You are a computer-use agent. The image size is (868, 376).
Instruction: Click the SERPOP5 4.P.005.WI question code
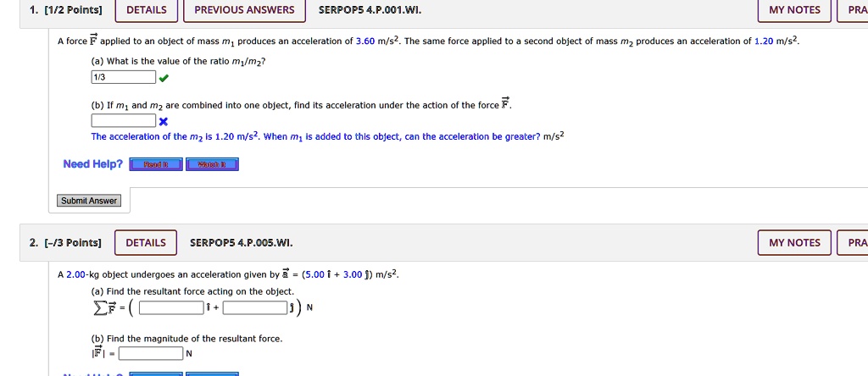click(242, 243)
